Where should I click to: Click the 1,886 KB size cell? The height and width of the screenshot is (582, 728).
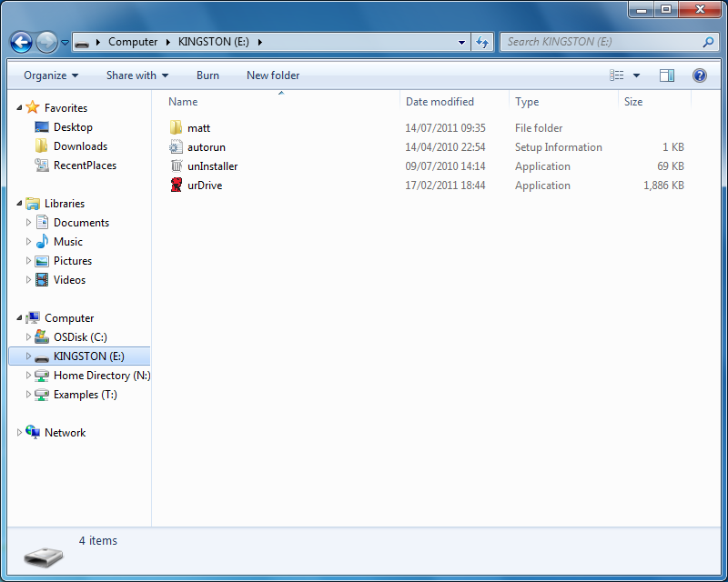coord(663,186)
